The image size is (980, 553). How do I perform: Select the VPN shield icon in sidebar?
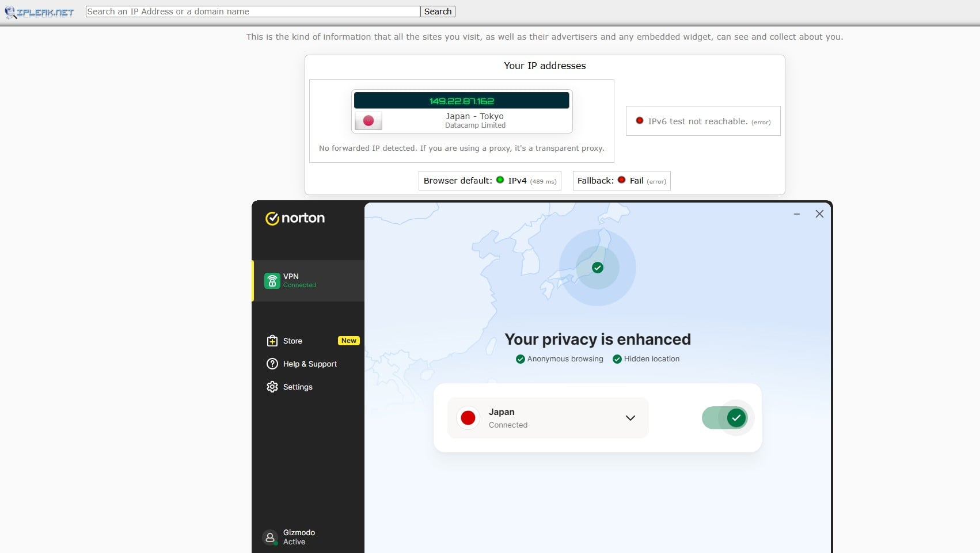[x=272, y=280]
